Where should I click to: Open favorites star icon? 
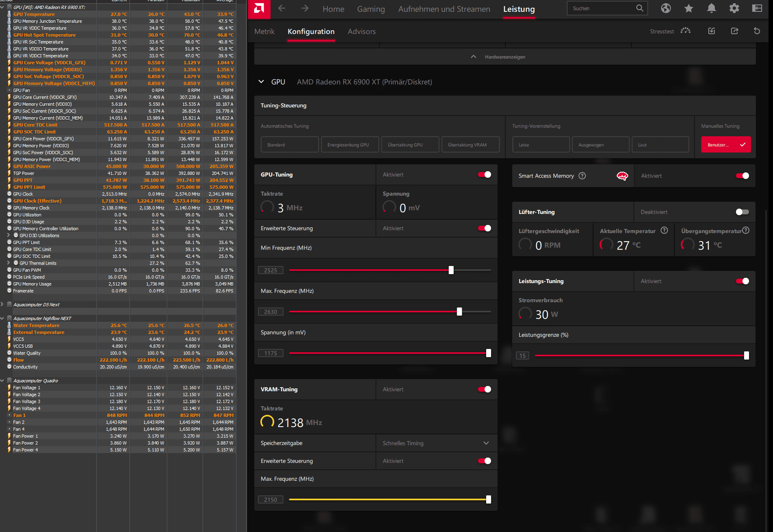[689, 8]
